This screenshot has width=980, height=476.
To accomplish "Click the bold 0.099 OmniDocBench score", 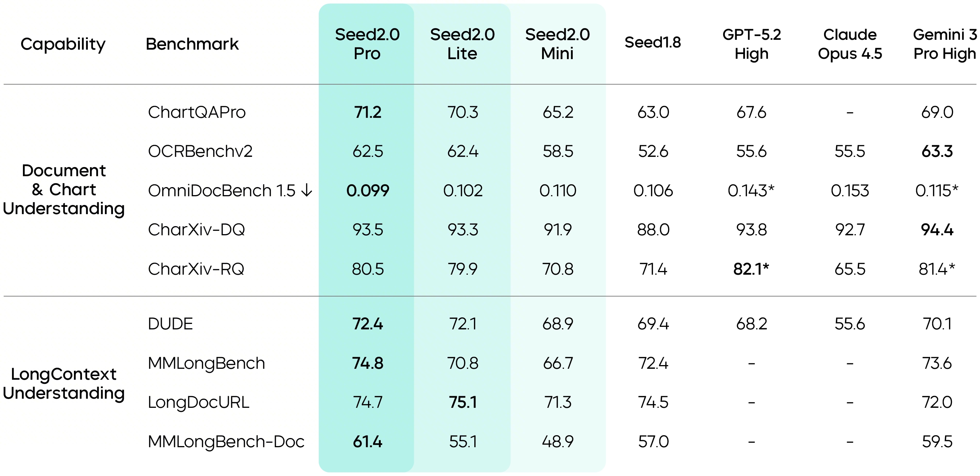I will [368, 190].
